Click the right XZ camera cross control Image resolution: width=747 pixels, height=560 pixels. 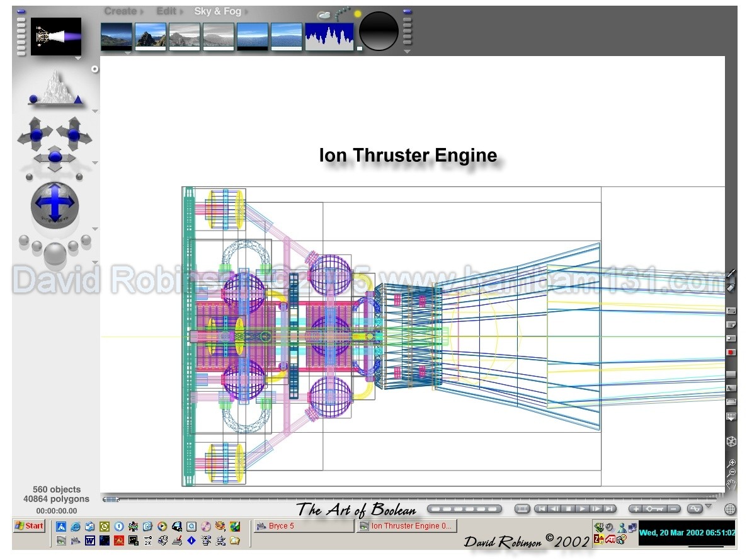click(74, 134)
